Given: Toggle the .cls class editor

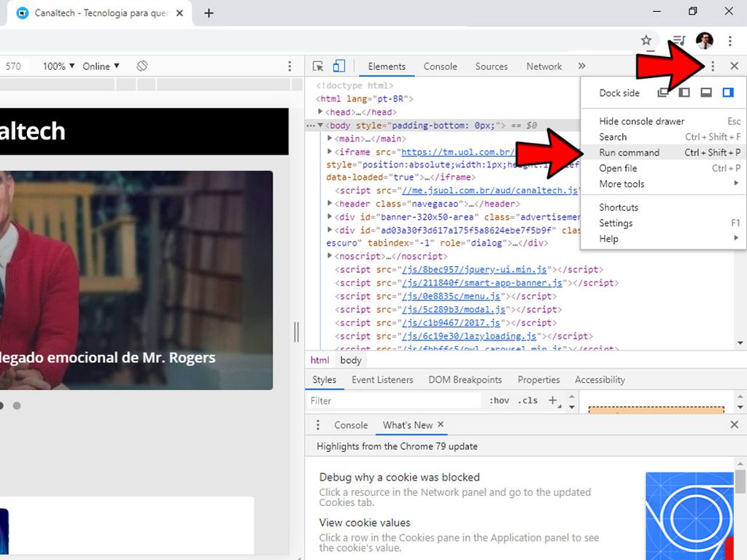Looking at the screenshot, I should [x=527, y=400].
